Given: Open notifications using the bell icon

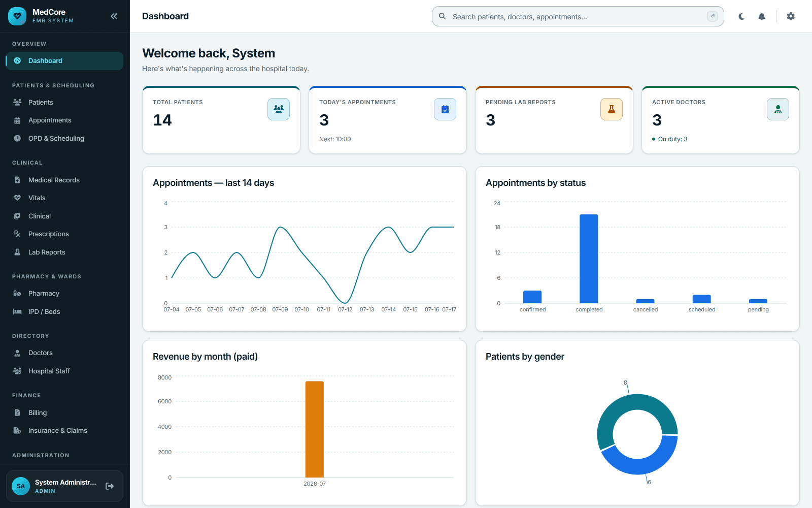Looking at the screenshot, I should [762, 16].
